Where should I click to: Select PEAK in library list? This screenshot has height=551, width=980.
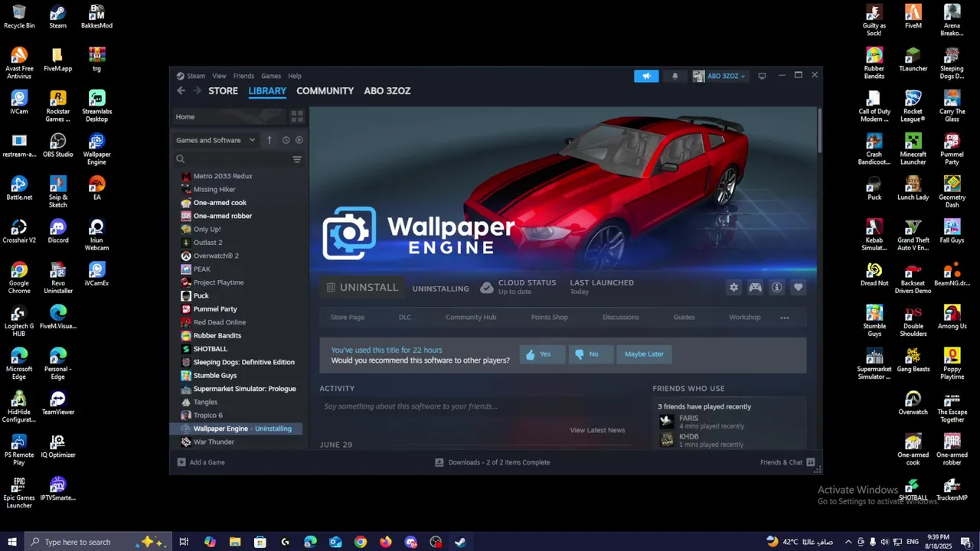[x=201, y=269]
